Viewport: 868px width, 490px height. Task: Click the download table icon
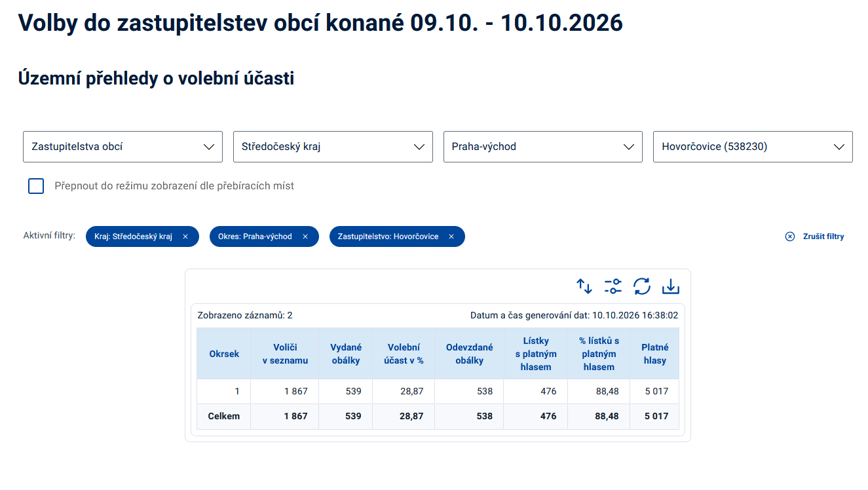671,286
